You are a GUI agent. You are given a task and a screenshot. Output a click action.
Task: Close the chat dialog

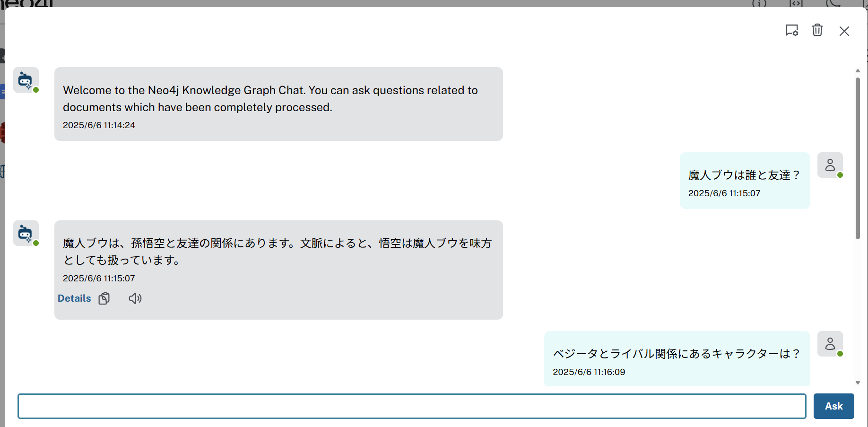point(844,31)
